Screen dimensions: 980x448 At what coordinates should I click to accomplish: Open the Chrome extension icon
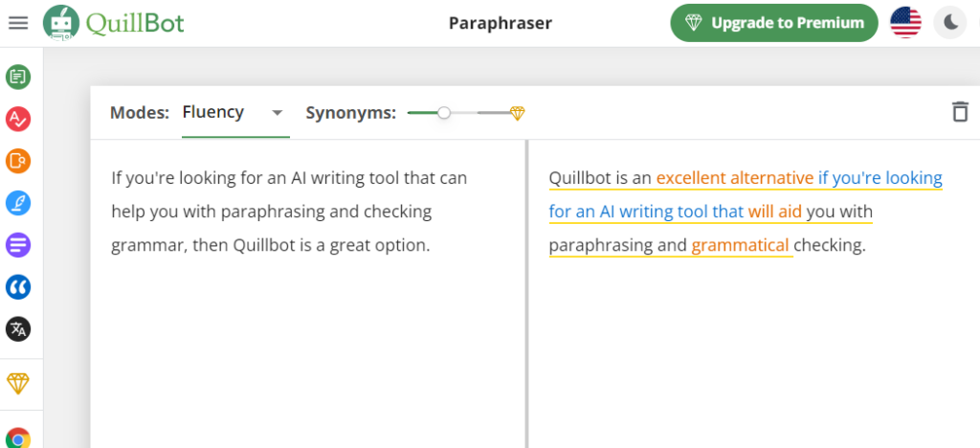click(x=18, y=438)
